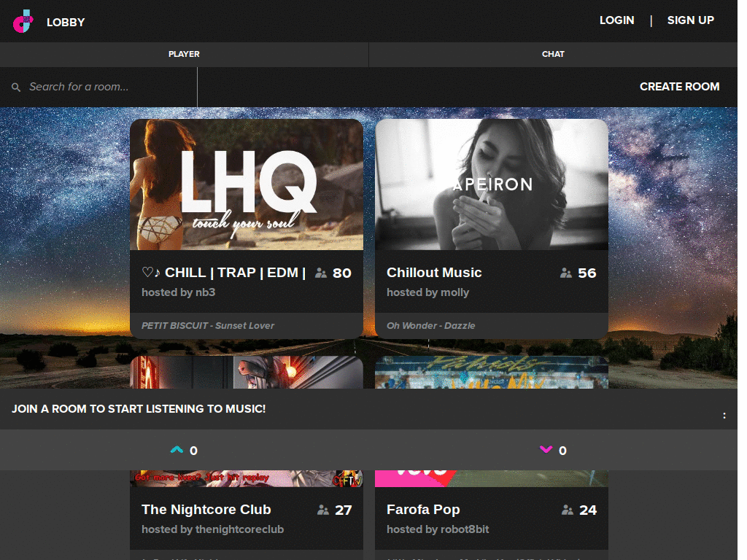Click the listeners icon on the Chillout Music card
This screenshot has height=560, width=747.
tap(566, 272)
